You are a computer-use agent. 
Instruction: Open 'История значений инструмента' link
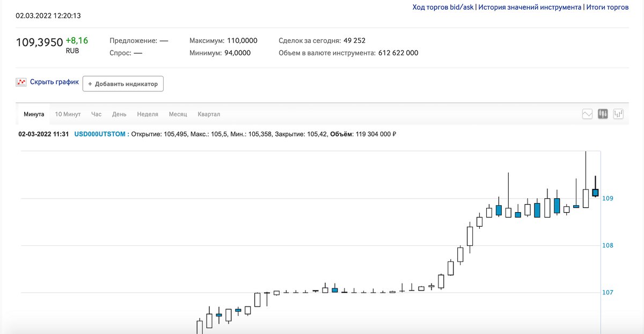tap(530, 8)
